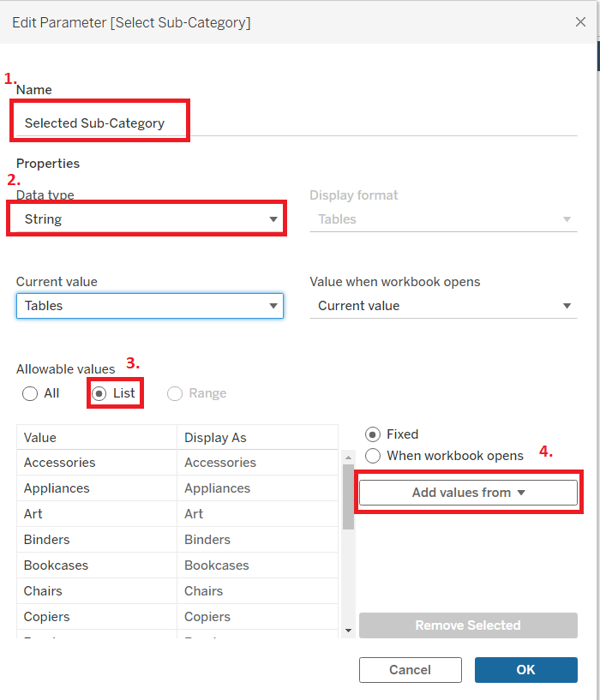The image size is (600, 700).
Task: Open the Value when workbook opens dropdown
Action: (443, 306)
